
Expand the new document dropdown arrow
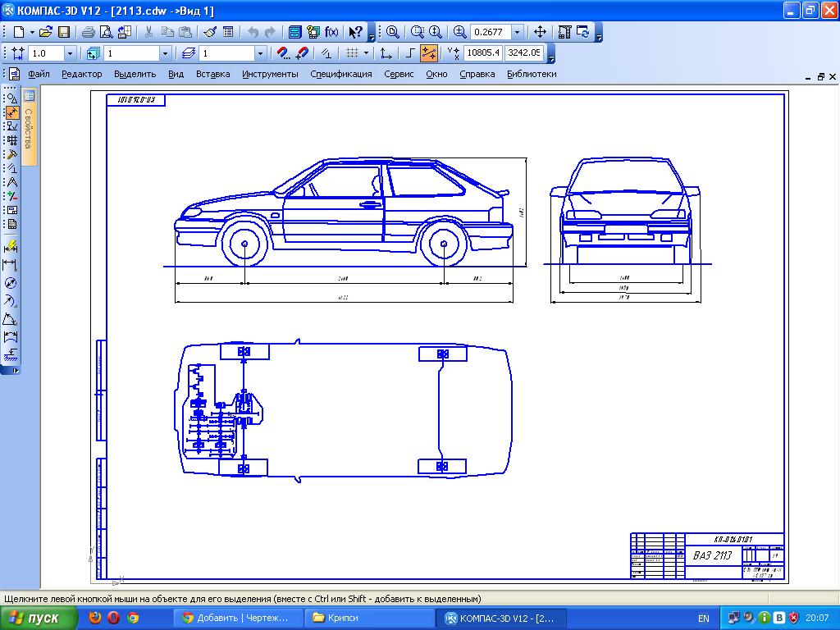(32, 32)
